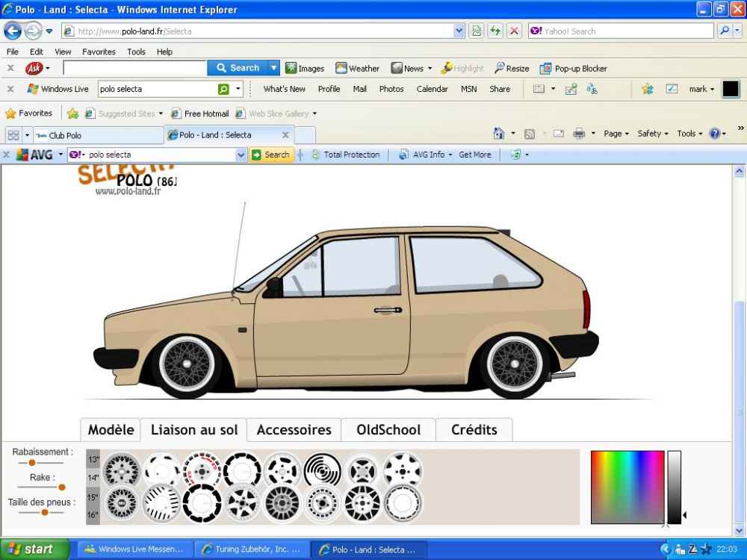The width and height of the screenshot is (747, 560).
Task: Select the 16" wheel size
Action: click(x=93, y=514)
